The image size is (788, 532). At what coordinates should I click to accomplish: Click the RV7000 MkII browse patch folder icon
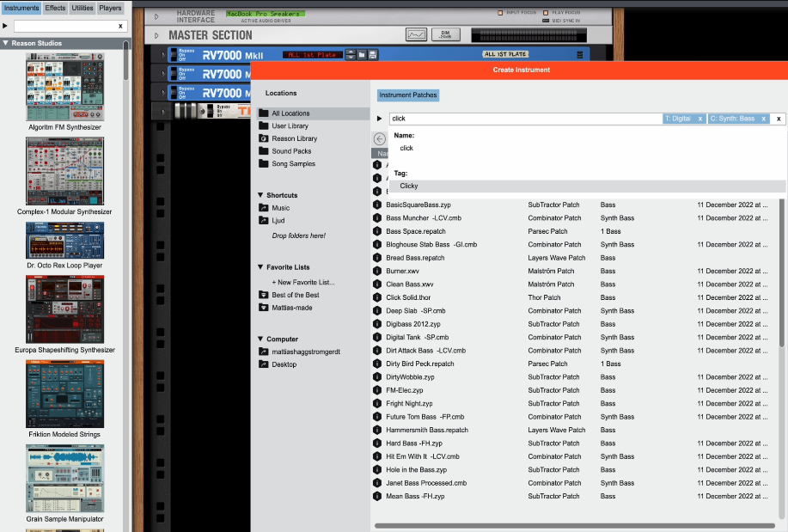click(x=362, y=55)
